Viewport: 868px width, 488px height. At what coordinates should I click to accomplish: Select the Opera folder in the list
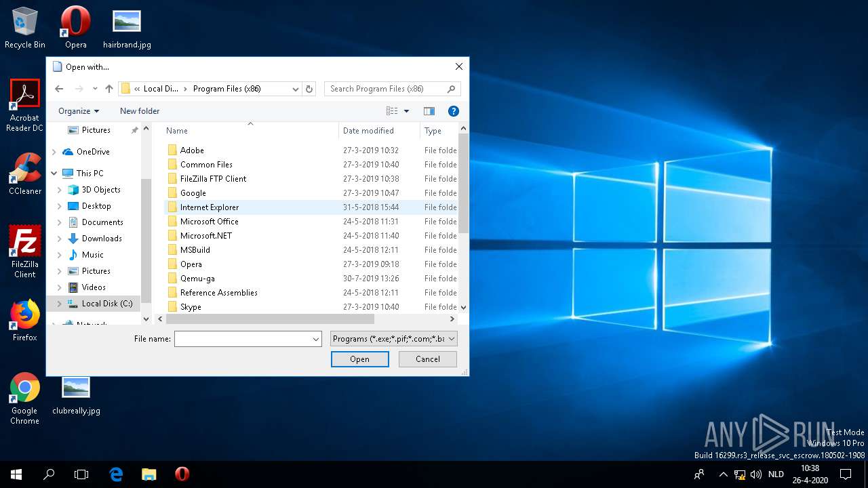311,264
